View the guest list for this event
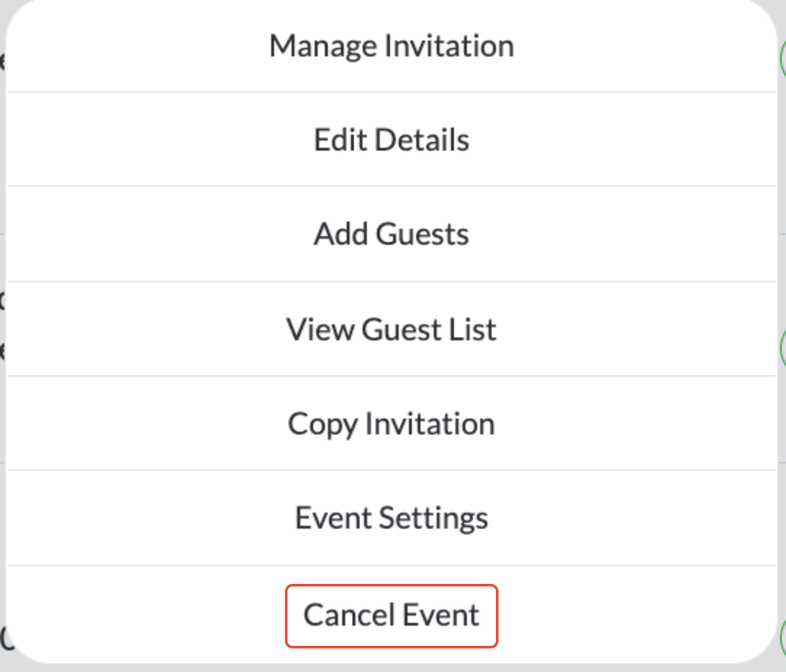 [391, 329]
